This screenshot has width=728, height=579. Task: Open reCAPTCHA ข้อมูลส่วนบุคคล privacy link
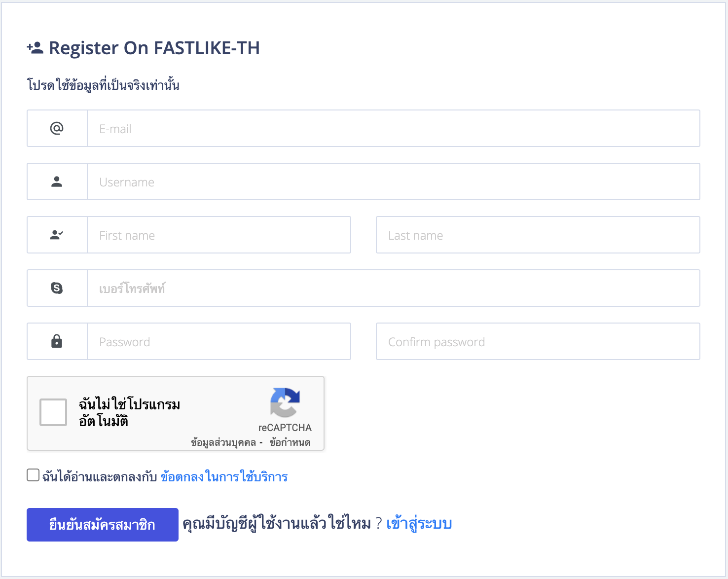223,442
